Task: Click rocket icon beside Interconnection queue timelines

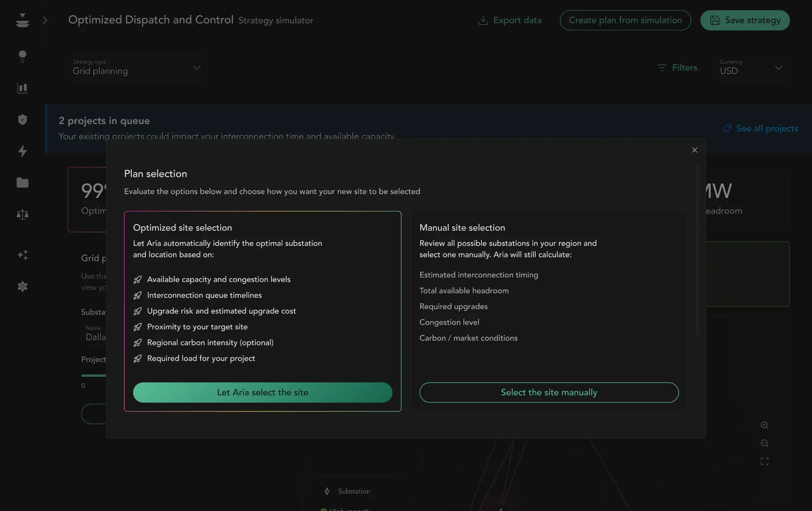Action: click(x=138, y=296)
